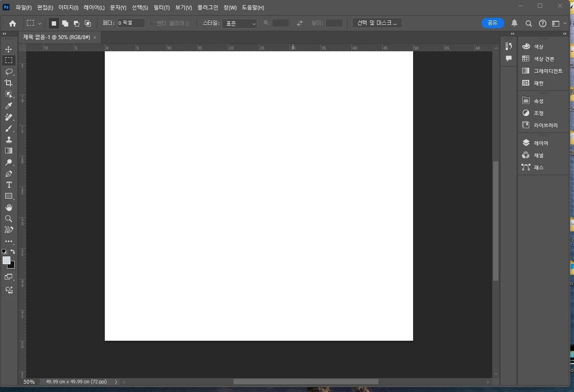Screen dimensions: 574x392
Task: Reset default foreground and background colors
Action: pos(4,252)
